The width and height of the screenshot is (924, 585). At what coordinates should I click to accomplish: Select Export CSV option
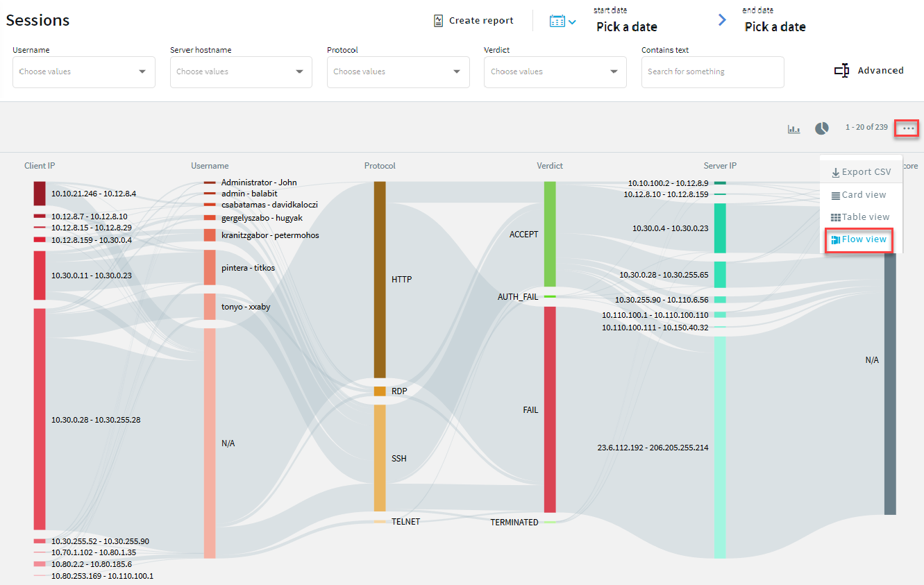coord(861,172)
